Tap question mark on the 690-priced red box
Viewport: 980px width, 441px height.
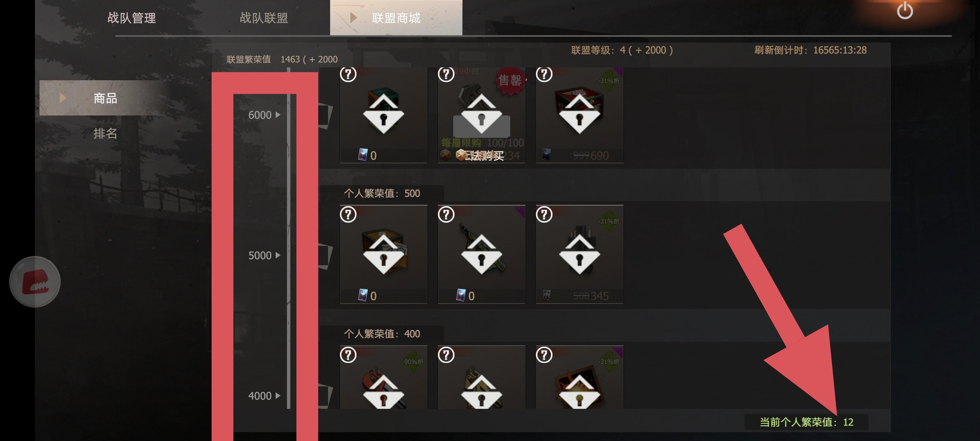(x=544, y=74)
